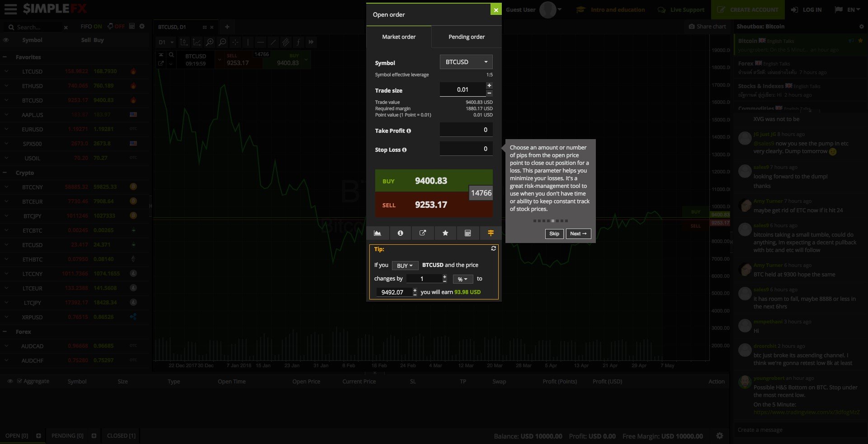Click Take Profit info icon

409,131
